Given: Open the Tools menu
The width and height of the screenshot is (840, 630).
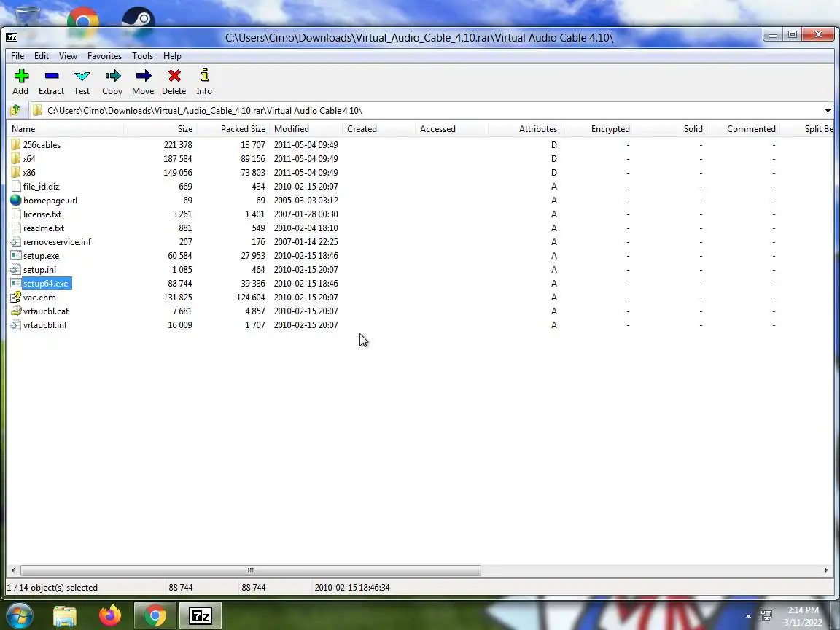Looking at the screenshot, I should [x=142, y=55].
